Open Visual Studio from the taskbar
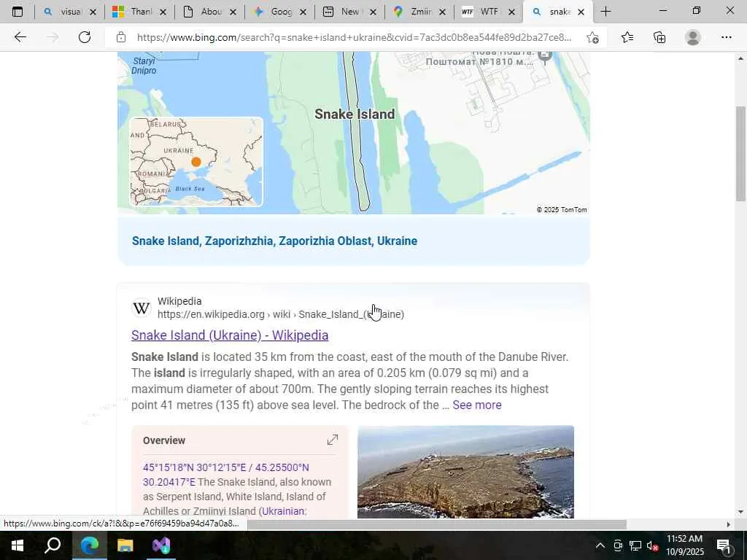The width and height of the screenshot is (747, 560). point(161,545)
